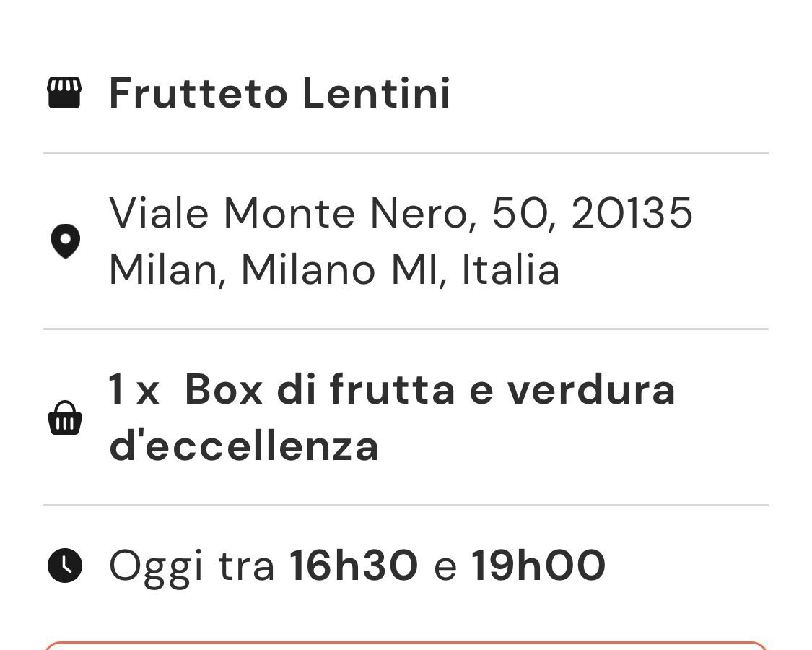Tap the map pin location icon
The image size is (812, 650).
point(65,241)
